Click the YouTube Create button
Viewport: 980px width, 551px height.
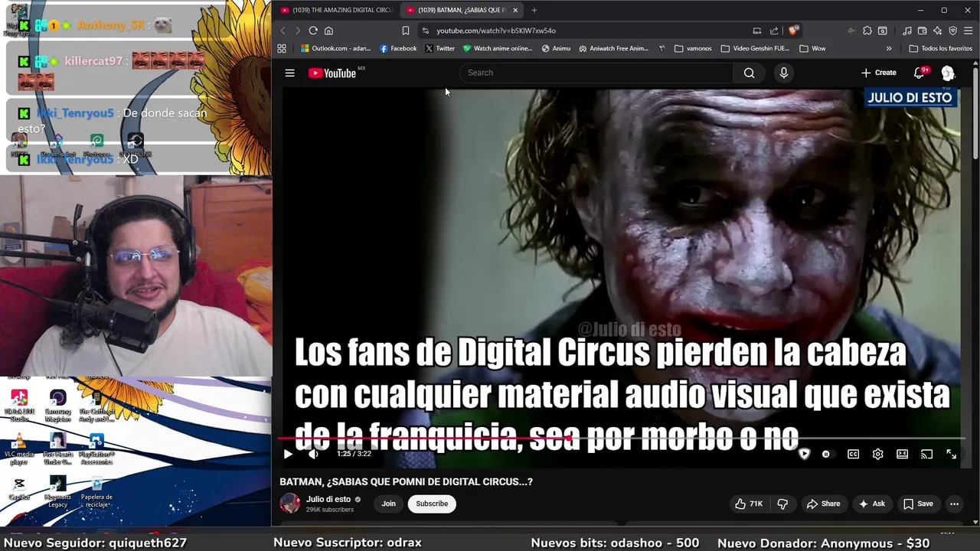pyautogui.click(x=878, y=73)
